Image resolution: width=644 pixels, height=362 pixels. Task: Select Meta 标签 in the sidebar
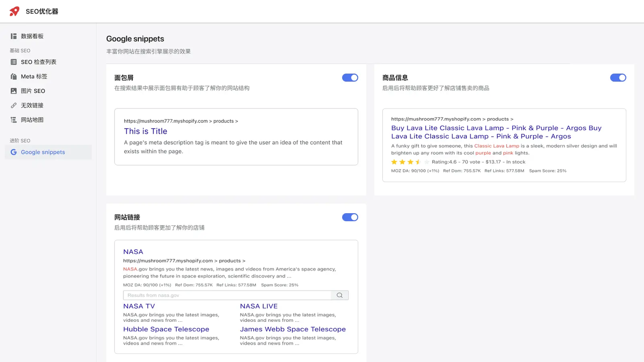[x=34, y=76]
